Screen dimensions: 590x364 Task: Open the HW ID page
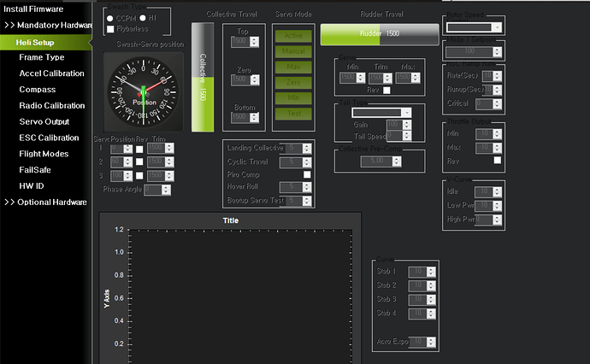tap(32, 186)
